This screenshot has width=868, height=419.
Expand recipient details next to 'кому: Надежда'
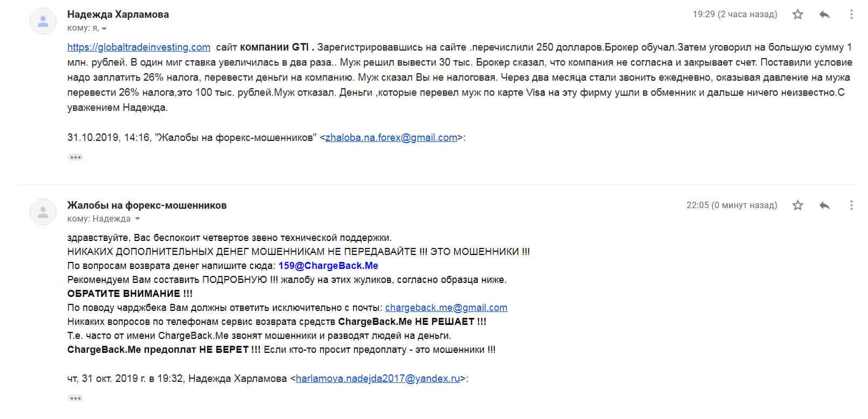pyautogui.click(x=137, y=219)
